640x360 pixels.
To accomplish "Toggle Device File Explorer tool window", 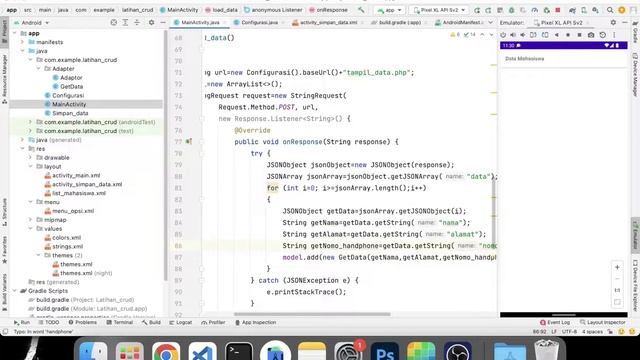I will pyautogui.click(x=635, y=286).
